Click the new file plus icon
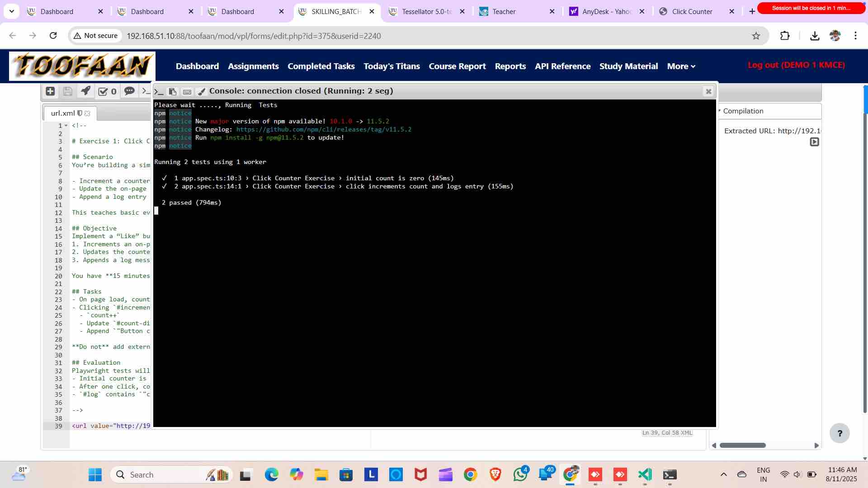868x488 pixels. [x=50, y=91]
